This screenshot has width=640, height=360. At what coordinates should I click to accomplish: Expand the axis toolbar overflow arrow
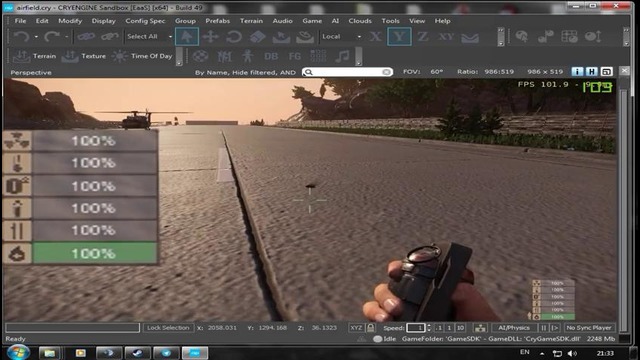(500, 37)
